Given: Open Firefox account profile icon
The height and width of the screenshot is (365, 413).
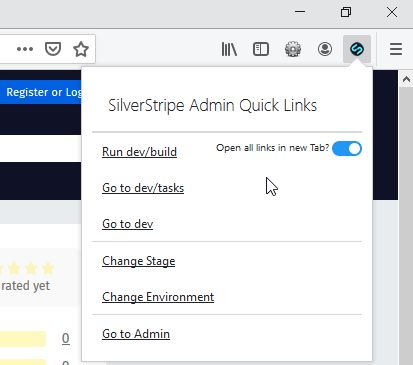Looking at the screenshot, I should click(325, 49).
